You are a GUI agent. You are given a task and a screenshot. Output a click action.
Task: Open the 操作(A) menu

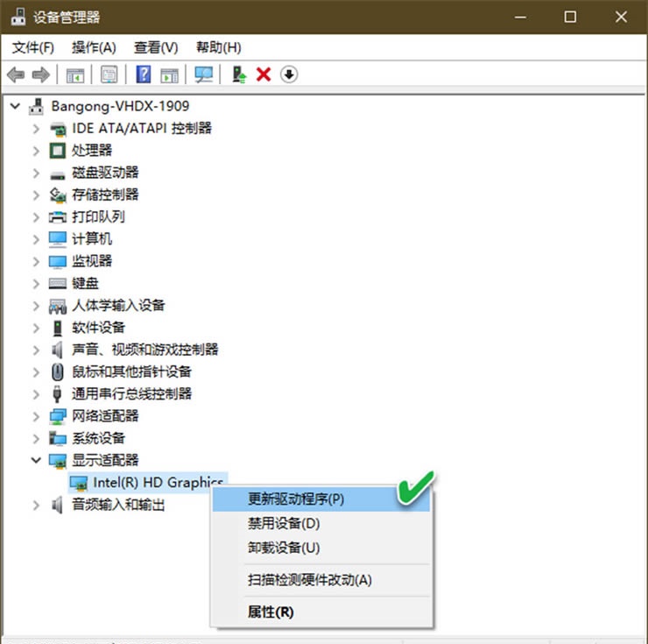click(x=94, y=47)
